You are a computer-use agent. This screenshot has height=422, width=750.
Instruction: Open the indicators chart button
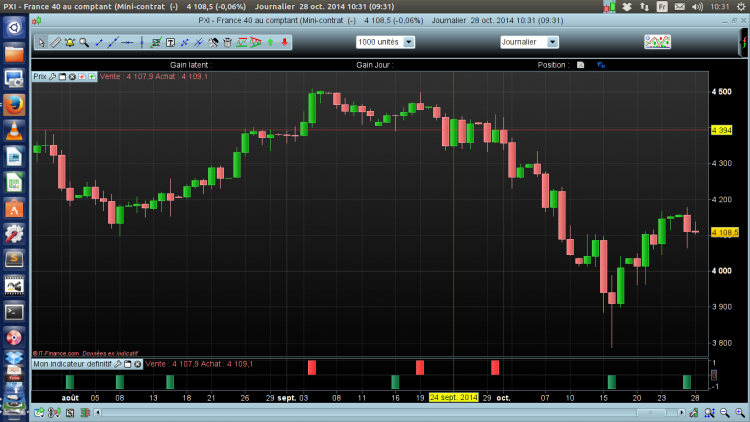point(657,42)
